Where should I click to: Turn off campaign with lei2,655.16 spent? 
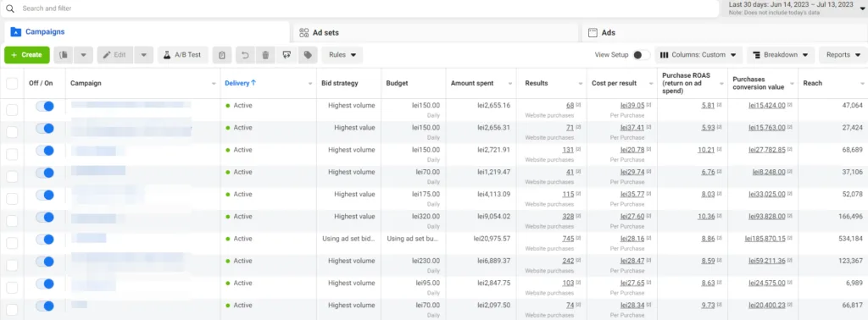click(45, 106)
